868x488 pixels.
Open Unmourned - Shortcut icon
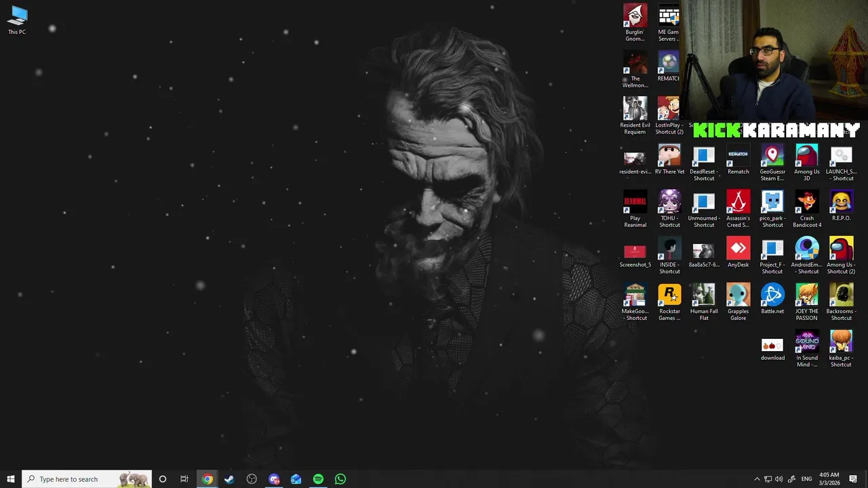click(x=704, y=209)
